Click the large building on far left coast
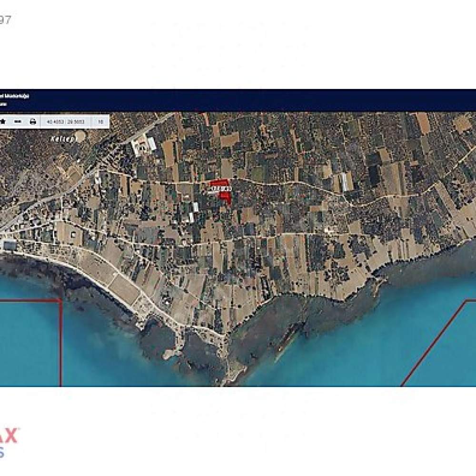 [x=9, y=245]
